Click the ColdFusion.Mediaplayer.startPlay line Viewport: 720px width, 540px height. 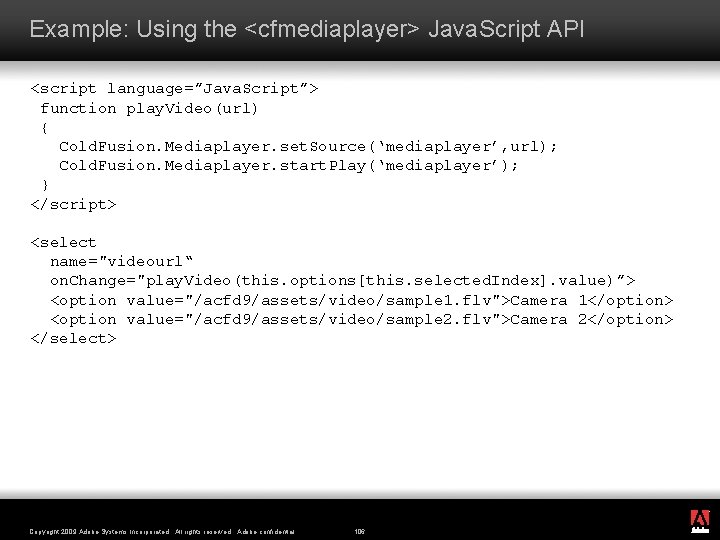click(x=289, y=165)
